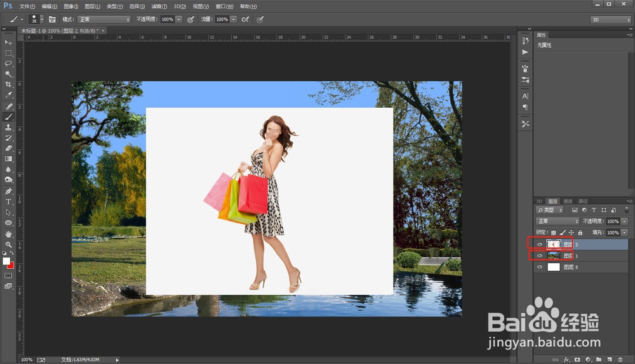This screenshot has height=364, width=635.
Task: Toggle visibility of 图层 1
Action: pos(540,256)
